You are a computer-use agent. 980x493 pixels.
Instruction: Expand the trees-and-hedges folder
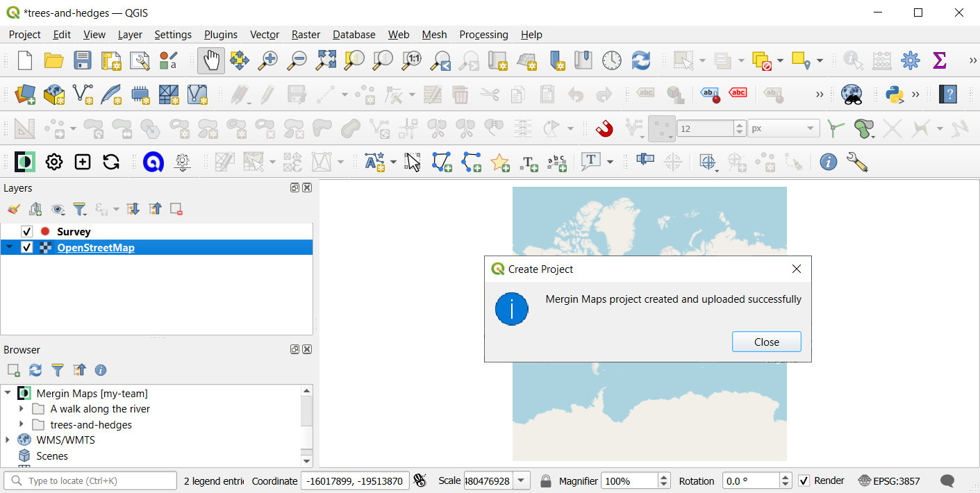coord(22,425)
